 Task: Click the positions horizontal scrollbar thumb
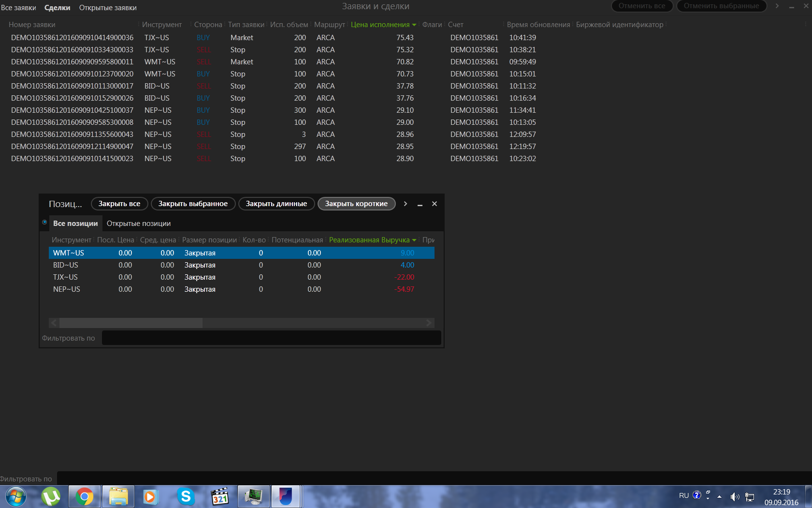point(131,323)
